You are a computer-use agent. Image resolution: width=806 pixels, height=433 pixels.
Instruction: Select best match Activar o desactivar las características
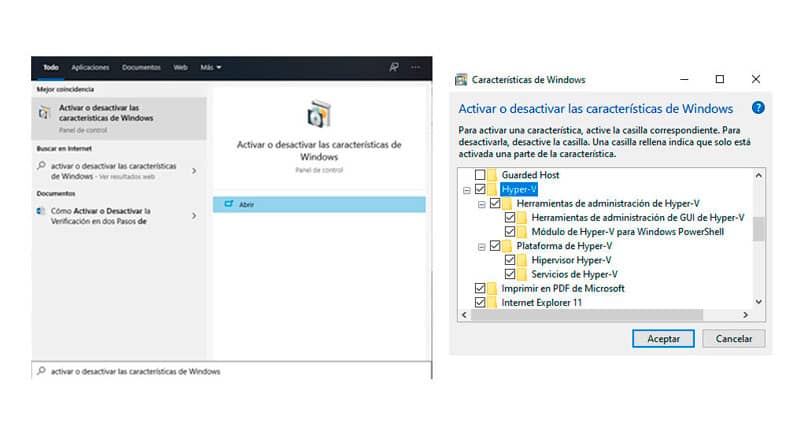click(119, 118)
